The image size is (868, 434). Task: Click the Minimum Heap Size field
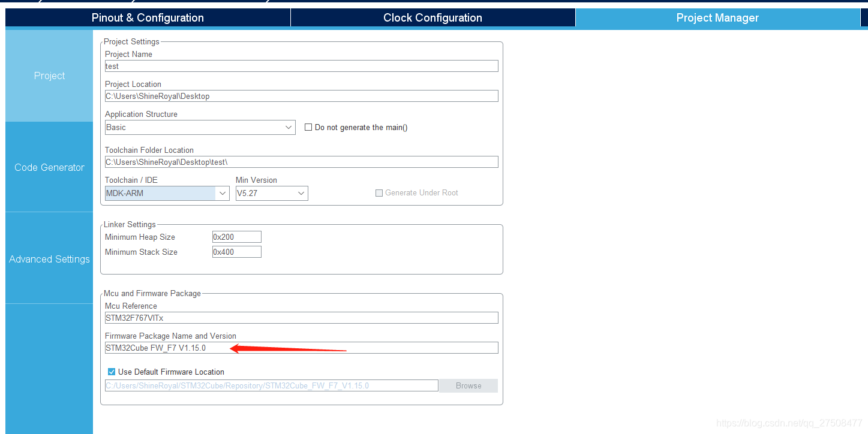tap(237, 237)
